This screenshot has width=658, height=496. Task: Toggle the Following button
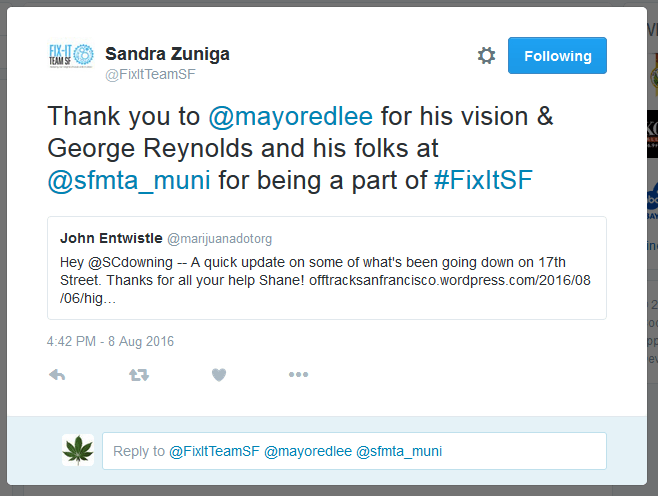(557, 56)
